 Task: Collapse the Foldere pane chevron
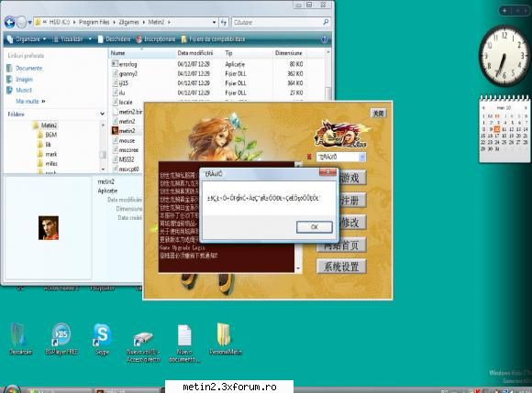tap(103, 114)
